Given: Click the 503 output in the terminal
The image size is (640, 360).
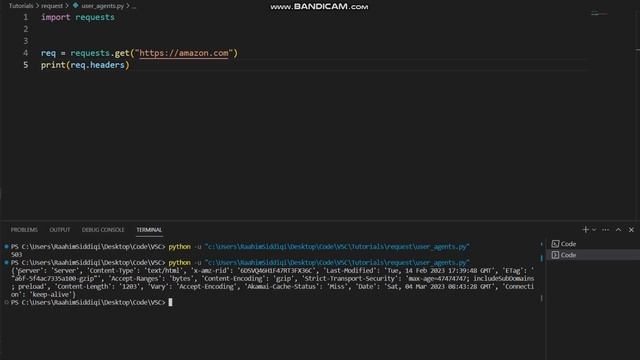Looking at the screenshot, I should pyautogui.click(x=17, y=254).
